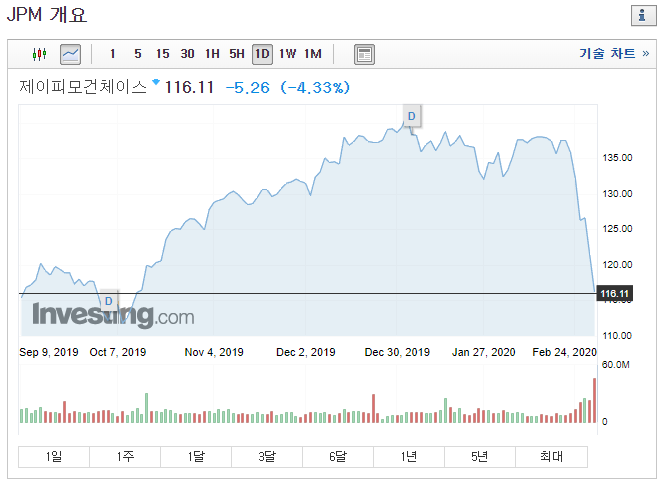Click the 116.11 last price beside stock name

click(x=189, y=87)
